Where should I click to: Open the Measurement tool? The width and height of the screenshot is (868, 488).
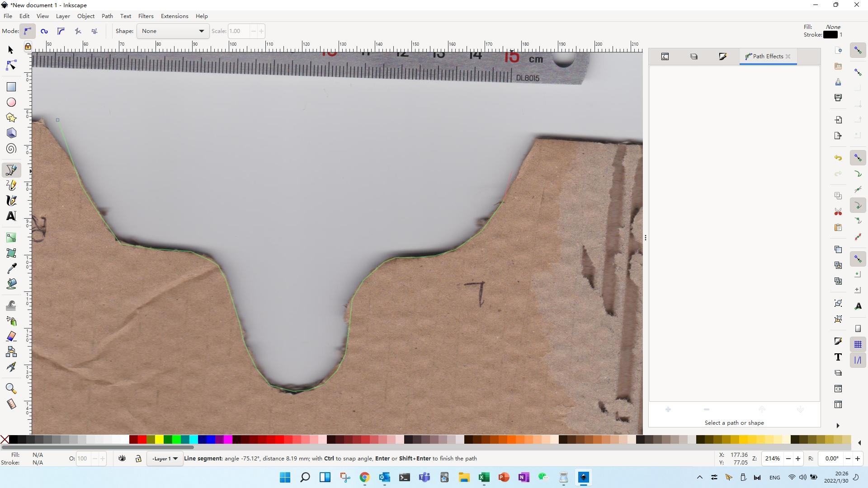[x=11, y=404]
